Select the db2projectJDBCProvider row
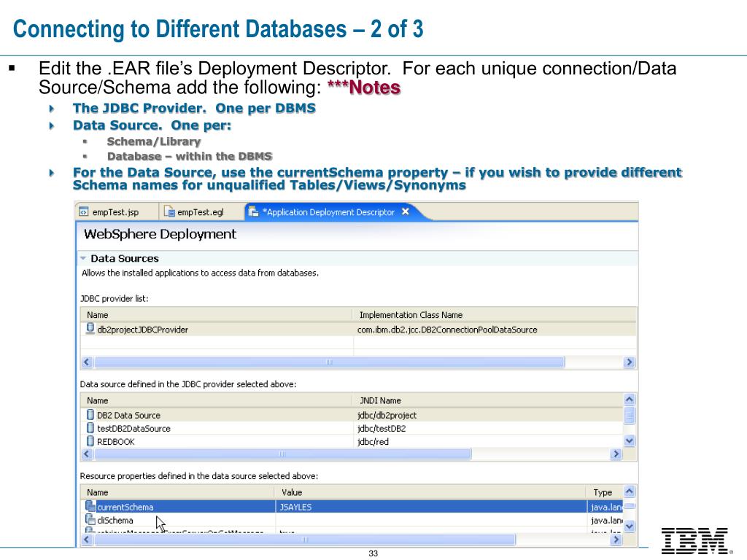Screen dimensions: 747x560 (358, 329)
